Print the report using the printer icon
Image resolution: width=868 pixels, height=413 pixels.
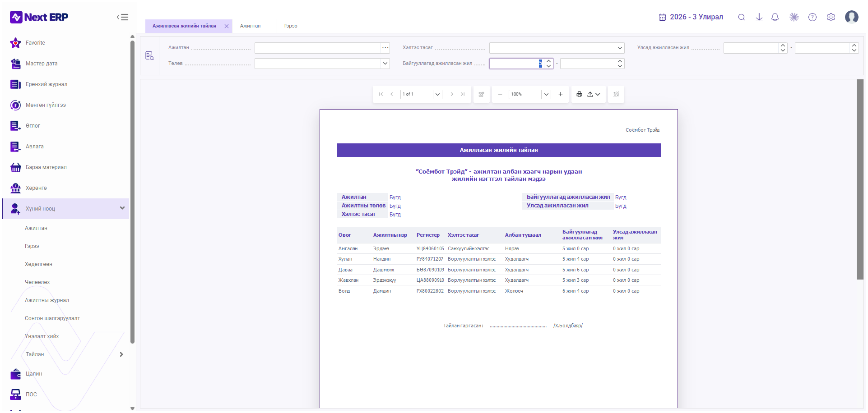tap(579, 94)
